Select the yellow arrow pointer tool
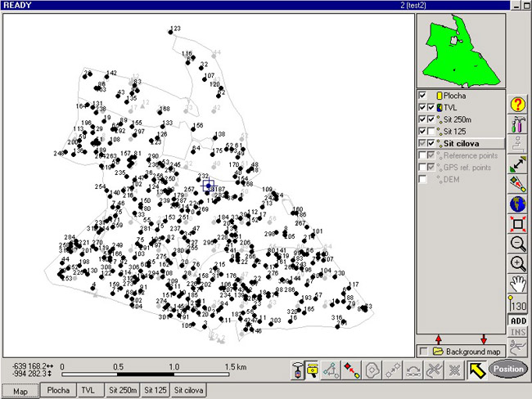This screenshot has height=399, width=532. 473,370
